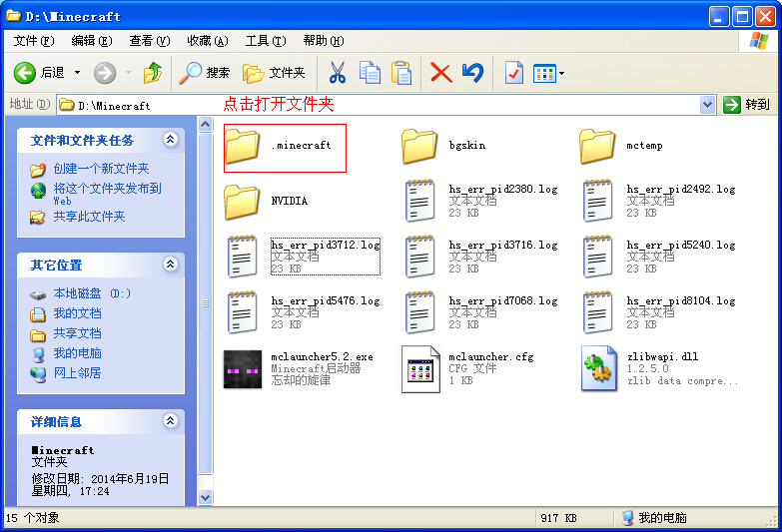Select hs_err_pid3712.log file icon

(242, 257)
